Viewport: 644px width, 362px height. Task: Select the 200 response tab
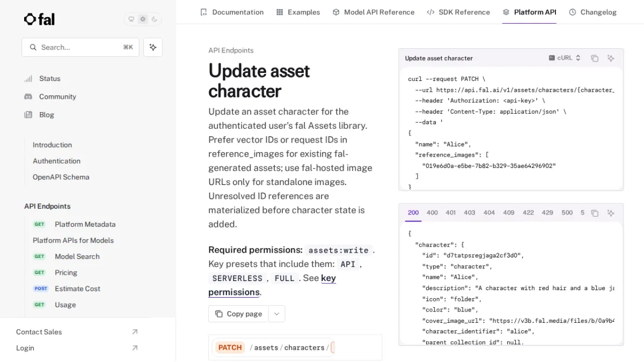413,213
